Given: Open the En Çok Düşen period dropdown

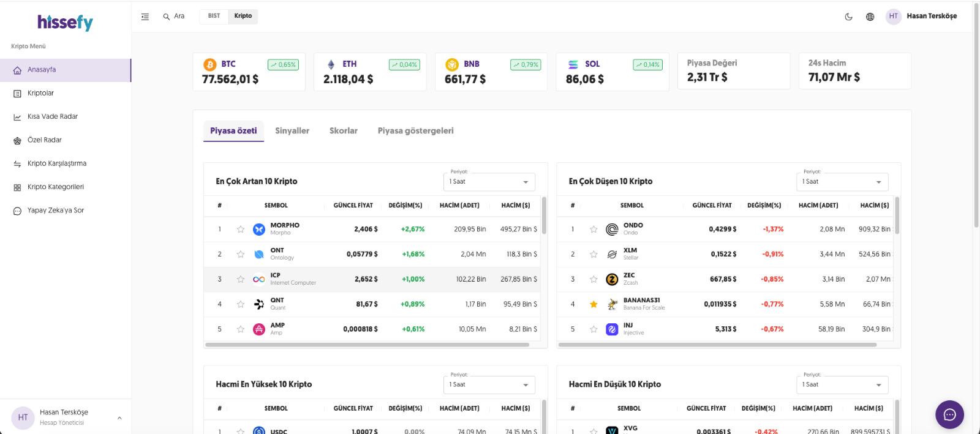Looking at the screenshot, I should [x=842, y=182].
